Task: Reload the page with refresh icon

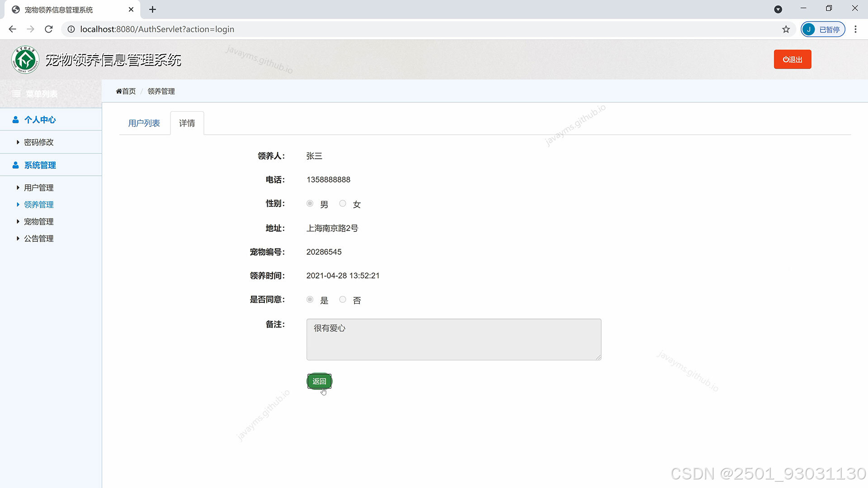Action: coord(49,29)
